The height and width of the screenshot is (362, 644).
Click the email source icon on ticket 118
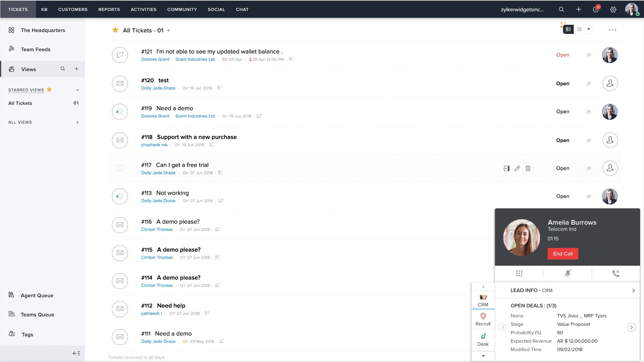tap(120, 140)
